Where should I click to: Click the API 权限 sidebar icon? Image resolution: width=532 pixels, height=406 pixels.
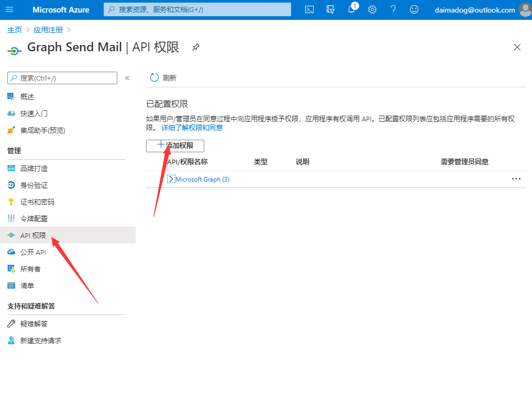[11, 235]
